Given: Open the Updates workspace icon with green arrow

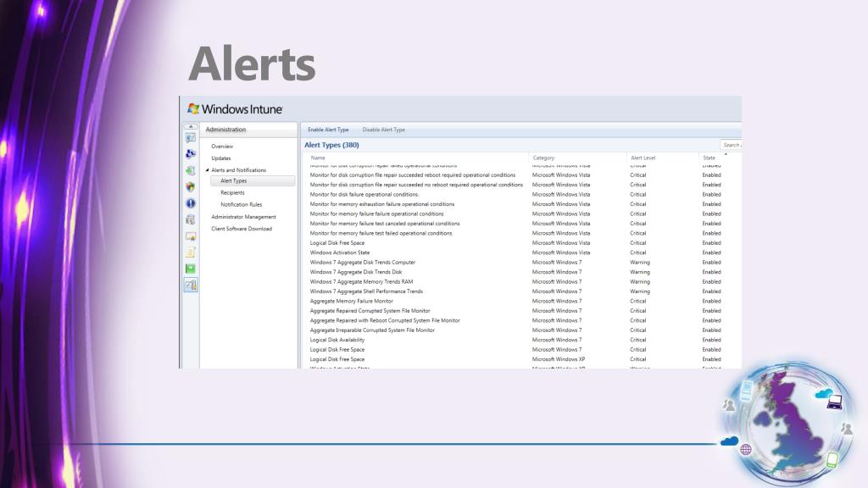Looking at the screenshot, I should (x=191, y=170).
